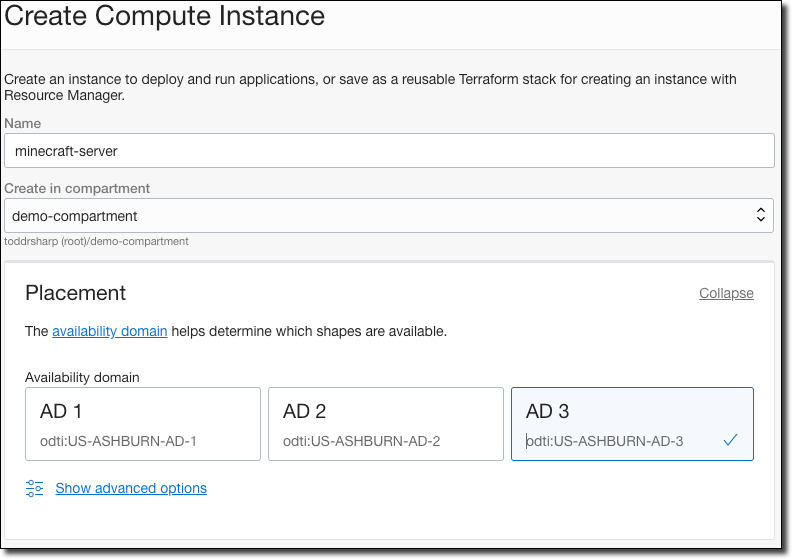
Task: Click the Create in compartment label
Action: pos(77,188)
